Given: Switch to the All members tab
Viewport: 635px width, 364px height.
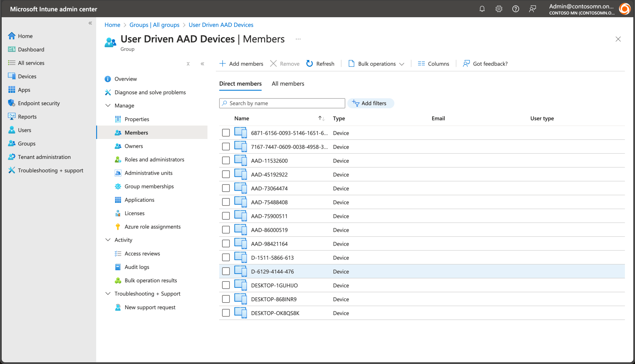Looking at the screenshot, I should pos(288,84).
